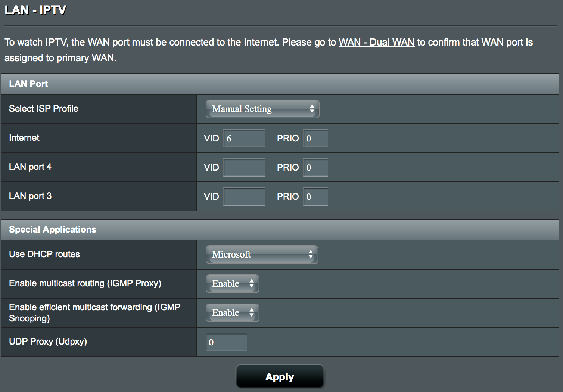Image resolution: width=563 pixels, height=392 pixels.
Task: Open the Use DHCP routes dropdown
Action: pyautogui.click(x=262, y=255)
